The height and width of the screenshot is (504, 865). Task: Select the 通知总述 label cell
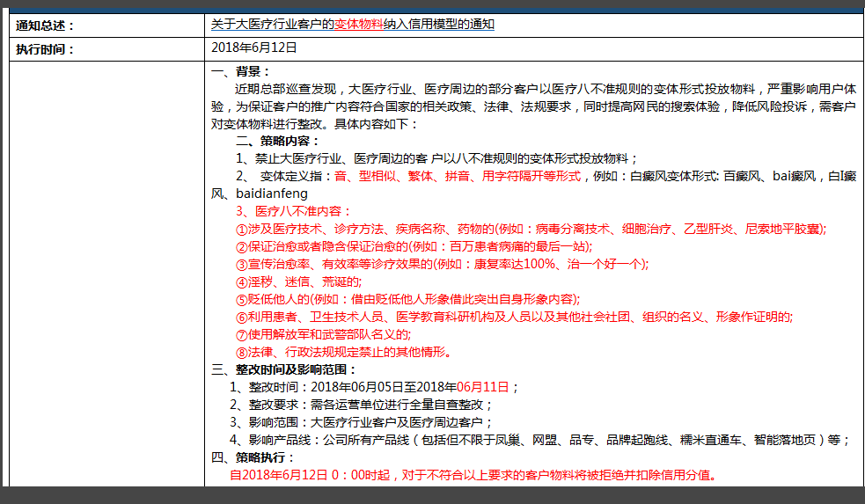(107, 26)
